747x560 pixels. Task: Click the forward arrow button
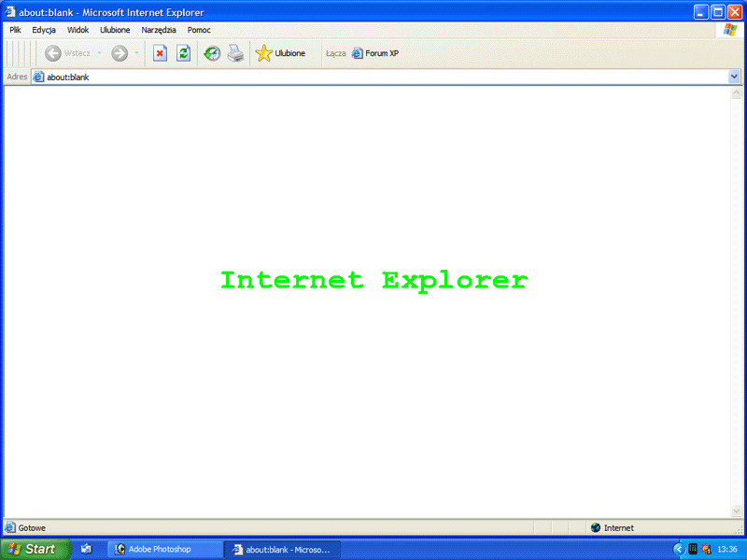(119, 53)
